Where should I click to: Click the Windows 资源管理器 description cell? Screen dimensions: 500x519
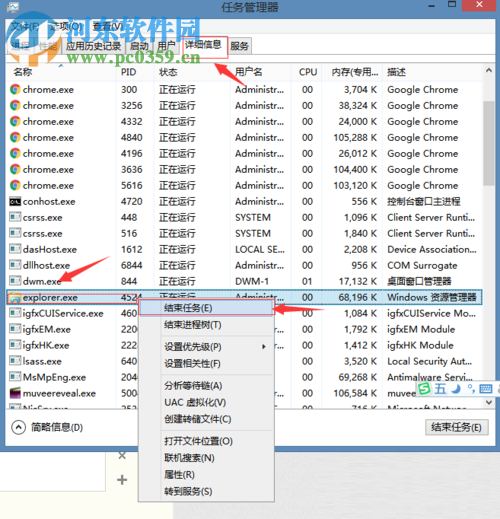432,297
